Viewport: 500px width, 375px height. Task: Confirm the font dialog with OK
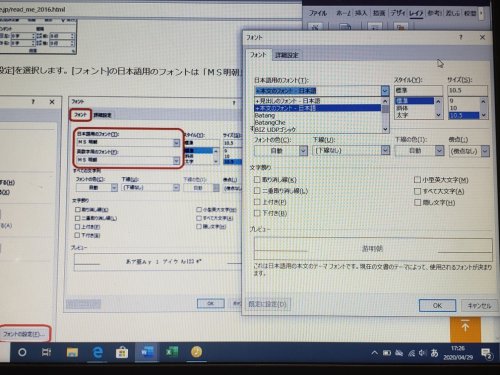tap(437, 305)
